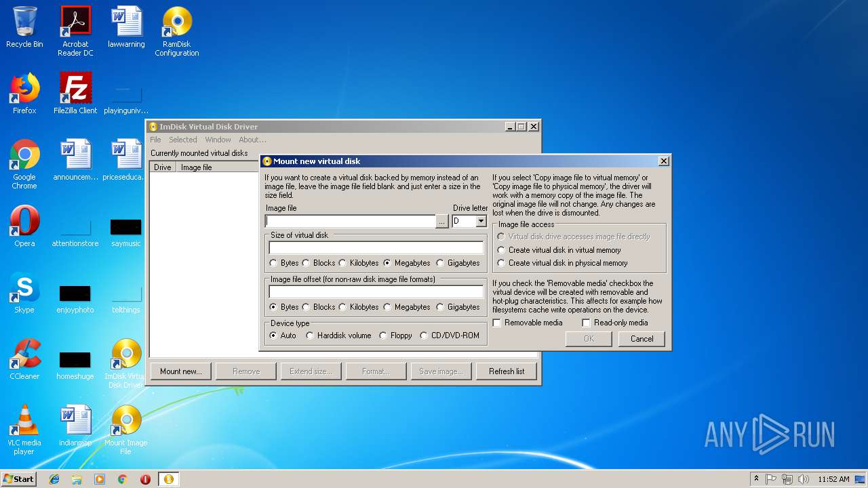Click the image file browse button
868x488 pixels.
click(x=442, y=222)
